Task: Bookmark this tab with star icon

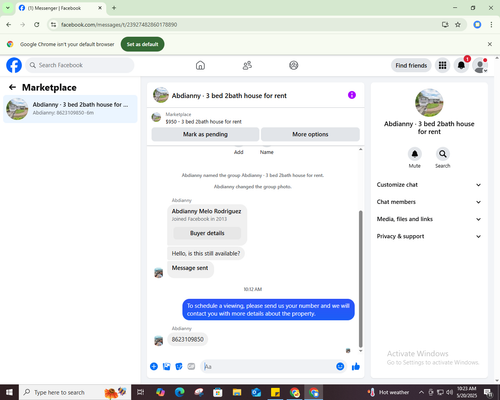Action: (458, 25)
